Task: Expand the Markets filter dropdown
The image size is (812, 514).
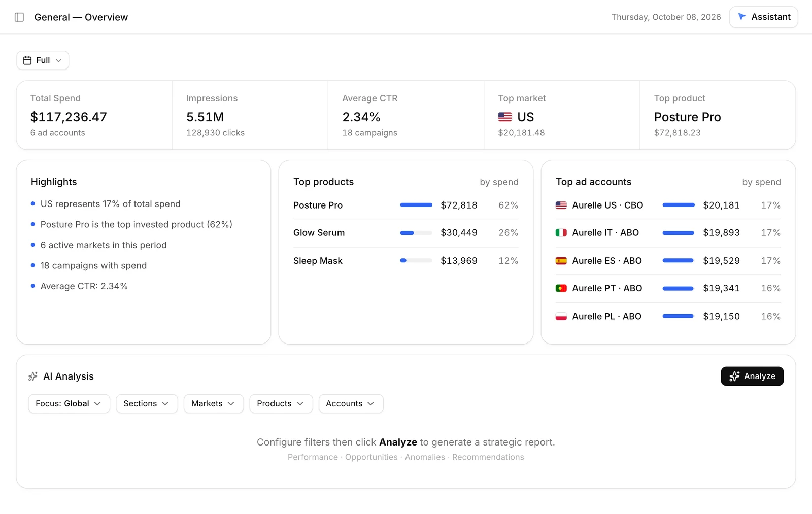Action: tap(214, 404)
